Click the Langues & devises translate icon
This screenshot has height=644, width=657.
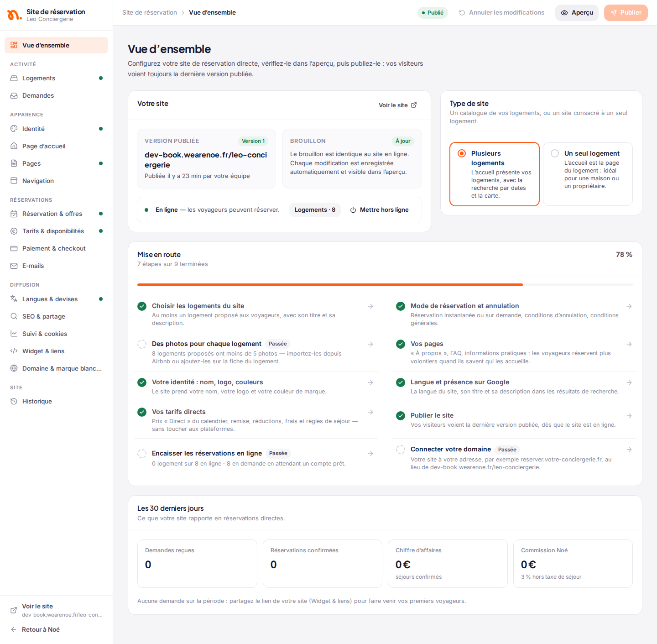[x=14, y=299]
